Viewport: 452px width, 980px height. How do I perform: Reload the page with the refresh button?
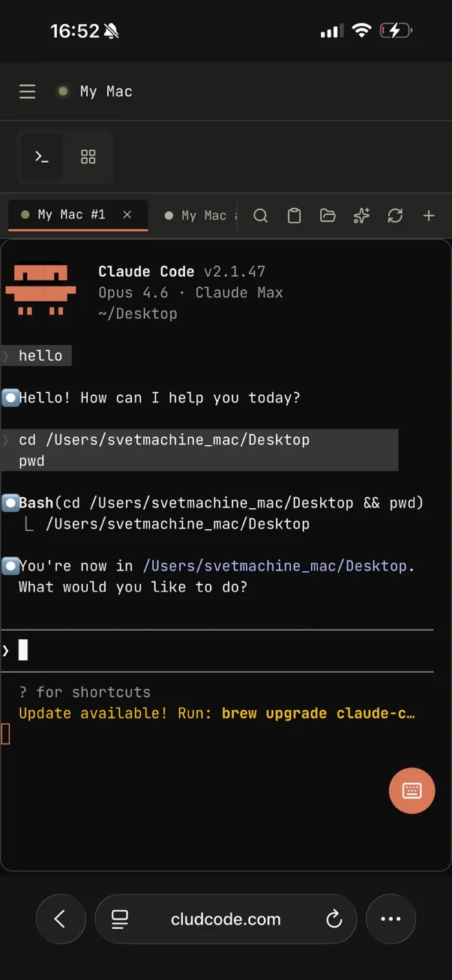pyautogui.click(x=334, y=918)
